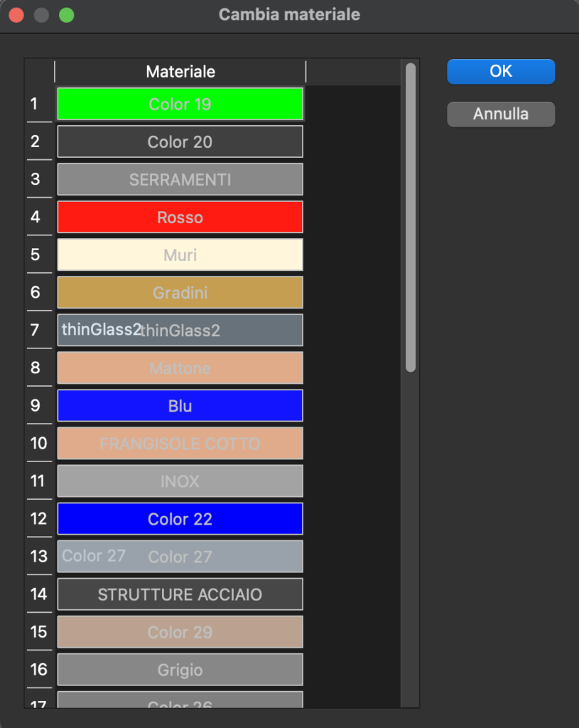This screenshot has width=579, height=728.
Task: Click the OK button
Action: click(501, 71)
